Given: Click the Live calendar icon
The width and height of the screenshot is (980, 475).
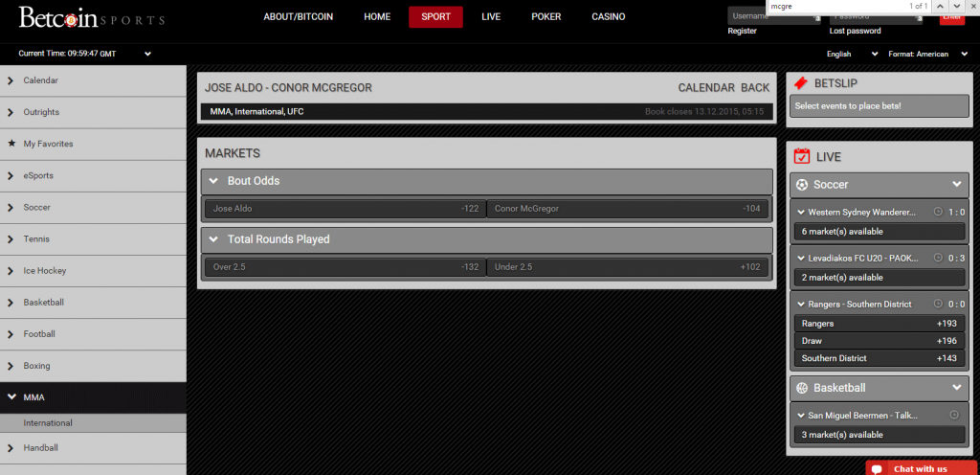Looking at the screenshot, I should pyautogui.click(x=801, y=156).
